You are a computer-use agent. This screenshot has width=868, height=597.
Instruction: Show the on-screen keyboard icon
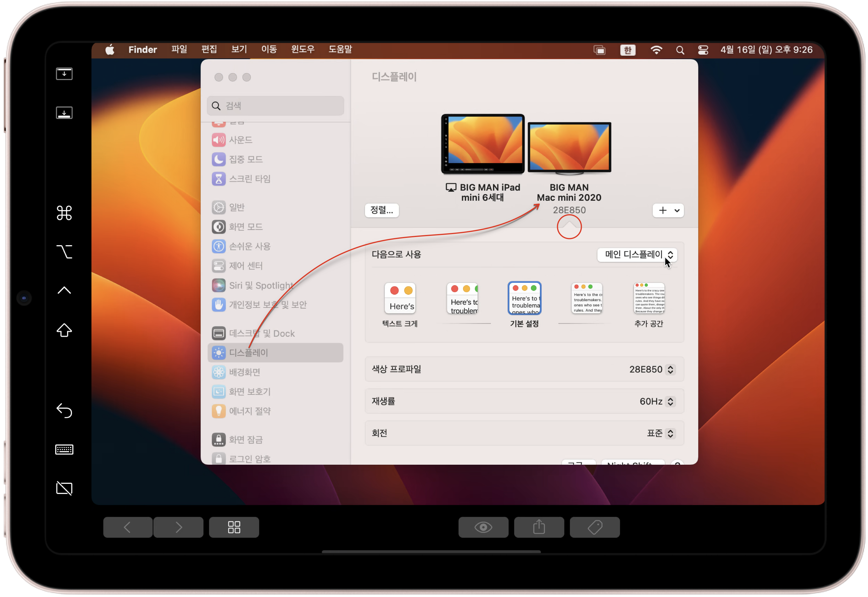(64, 449)
